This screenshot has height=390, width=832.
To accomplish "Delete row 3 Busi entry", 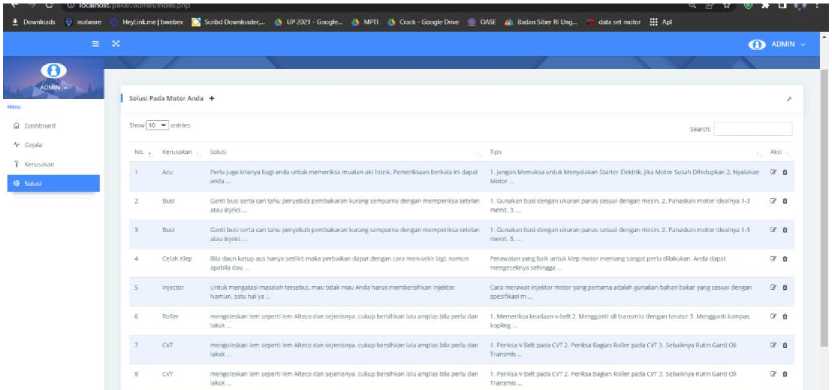I will 785,230.
